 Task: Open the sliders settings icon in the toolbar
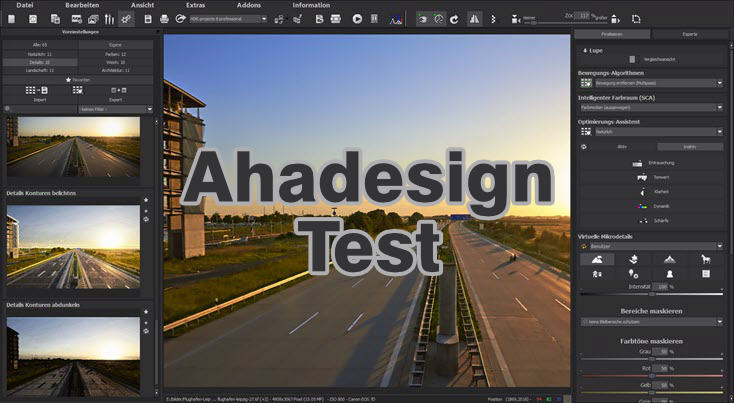(x=109, y=19)
